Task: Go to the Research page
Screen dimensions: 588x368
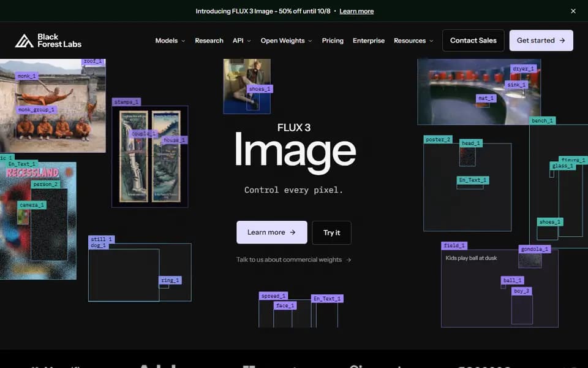Action: [209, 40]
